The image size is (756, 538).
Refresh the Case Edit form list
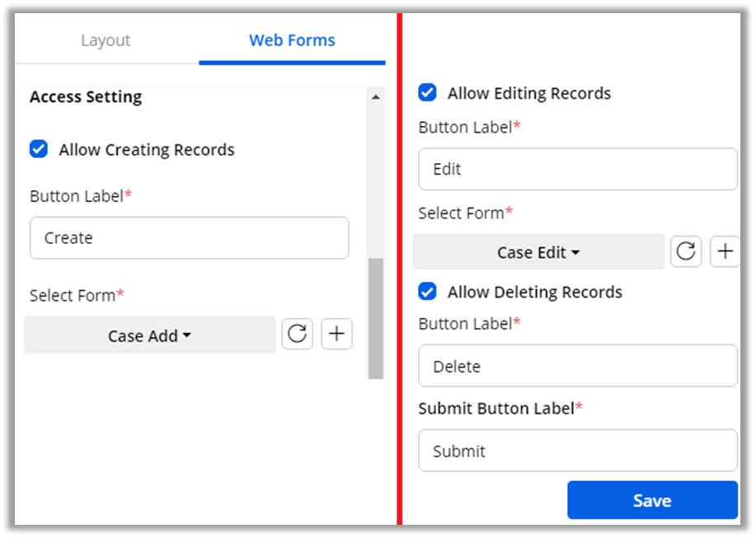pos(686,252)
